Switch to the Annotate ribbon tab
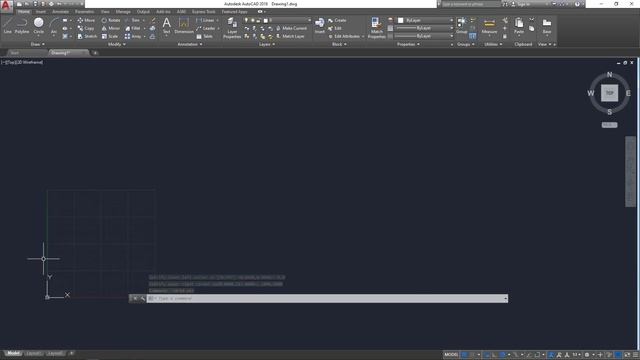Screen dimensions: 640x360 [60, 11]
